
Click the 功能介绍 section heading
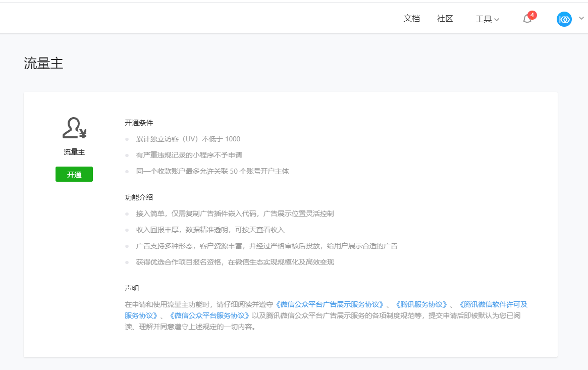139,197
